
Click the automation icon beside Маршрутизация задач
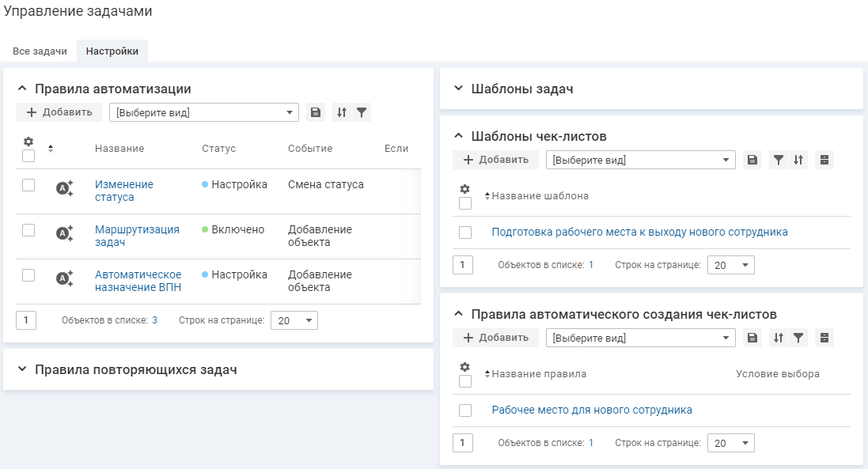click(x=65, y=233)
